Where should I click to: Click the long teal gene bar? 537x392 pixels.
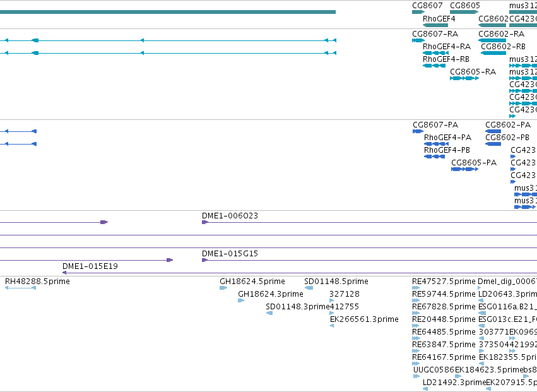168,12
